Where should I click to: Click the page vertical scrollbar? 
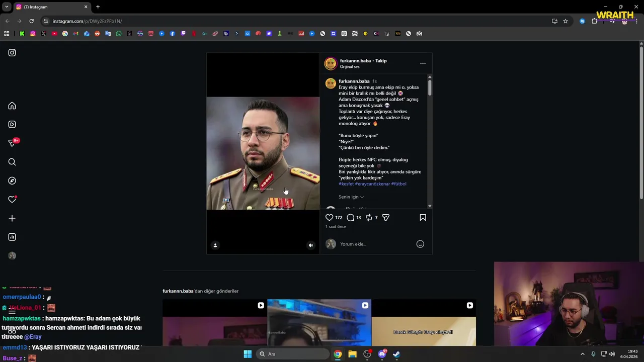641,123
